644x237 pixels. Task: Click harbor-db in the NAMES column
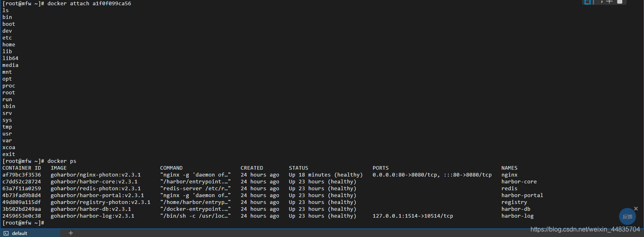[516, 209]
